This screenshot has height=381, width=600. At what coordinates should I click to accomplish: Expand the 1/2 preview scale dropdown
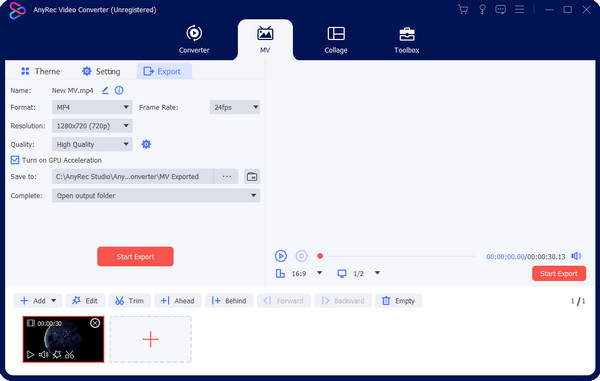(x=377, y=273)
